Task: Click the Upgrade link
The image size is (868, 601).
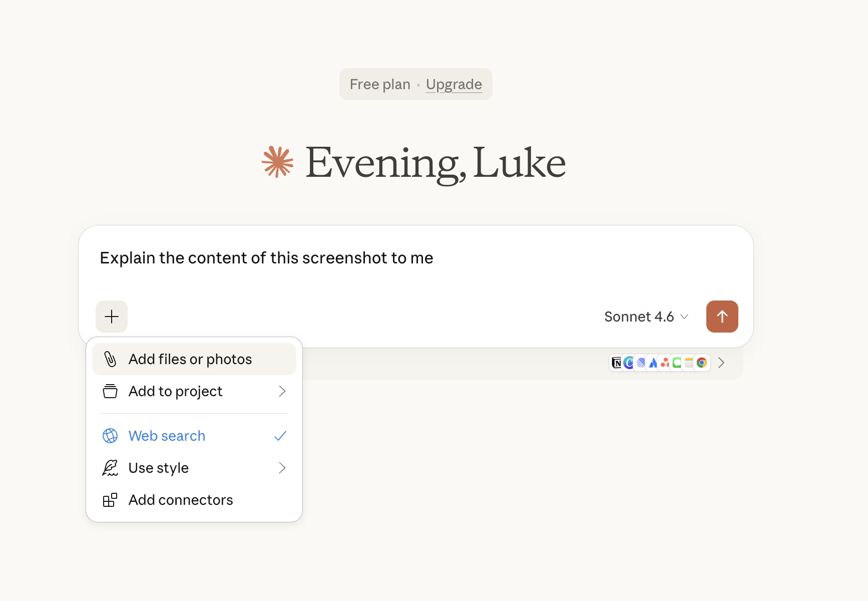Action: point(454,84)
